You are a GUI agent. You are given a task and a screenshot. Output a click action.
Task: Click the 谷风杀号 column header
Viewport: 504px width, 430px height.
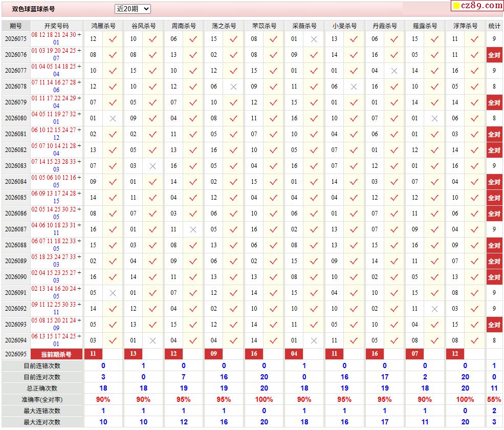click(x=143, y=26)
